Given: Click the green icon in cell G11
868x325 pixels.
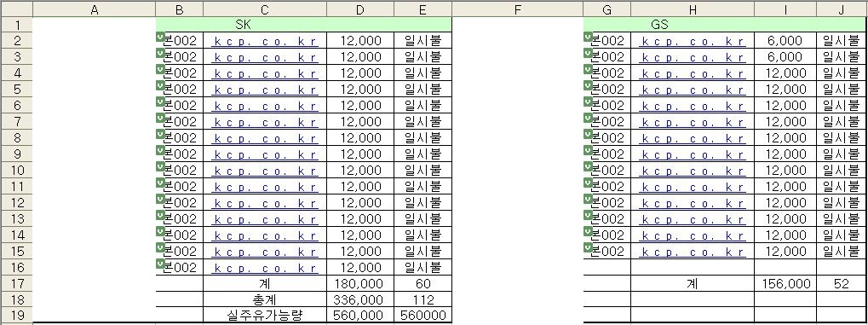Looking at the screenshot, I should tap(588, 183).
